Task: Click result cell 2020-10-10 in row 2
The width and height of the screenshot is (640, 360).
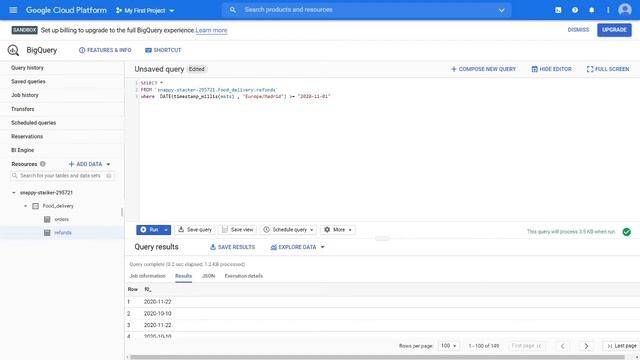Action: tap(158, 314)
